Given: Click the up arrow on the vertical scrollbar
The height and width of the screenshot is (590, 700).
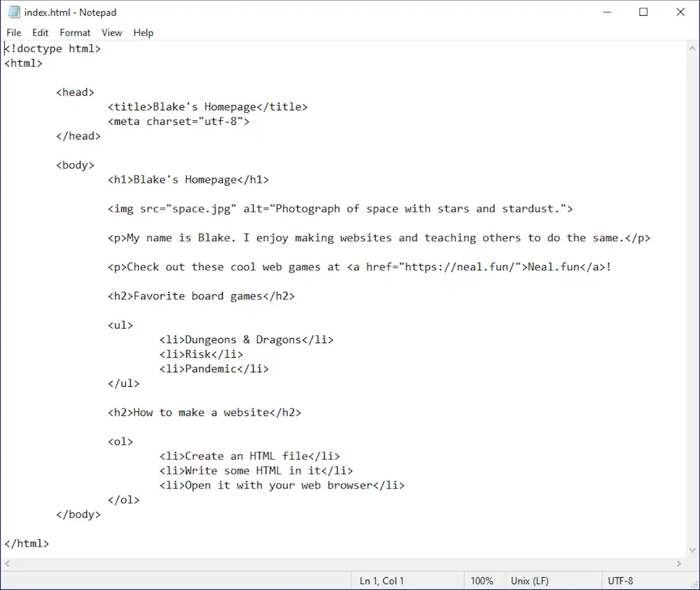Looking at the screenshot, I should 692,48.
